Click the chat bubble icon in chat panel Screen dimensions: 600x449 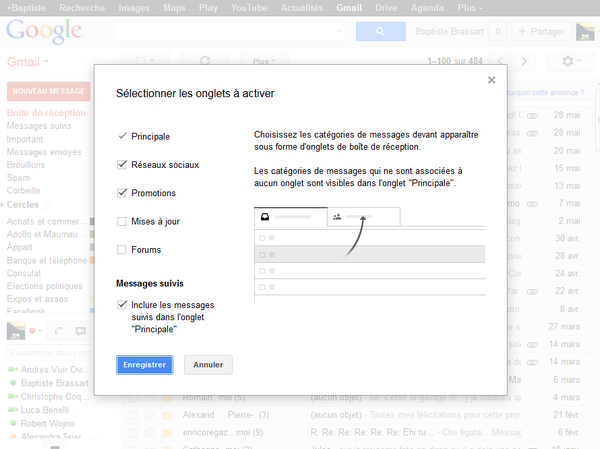(x=80, y=331)
